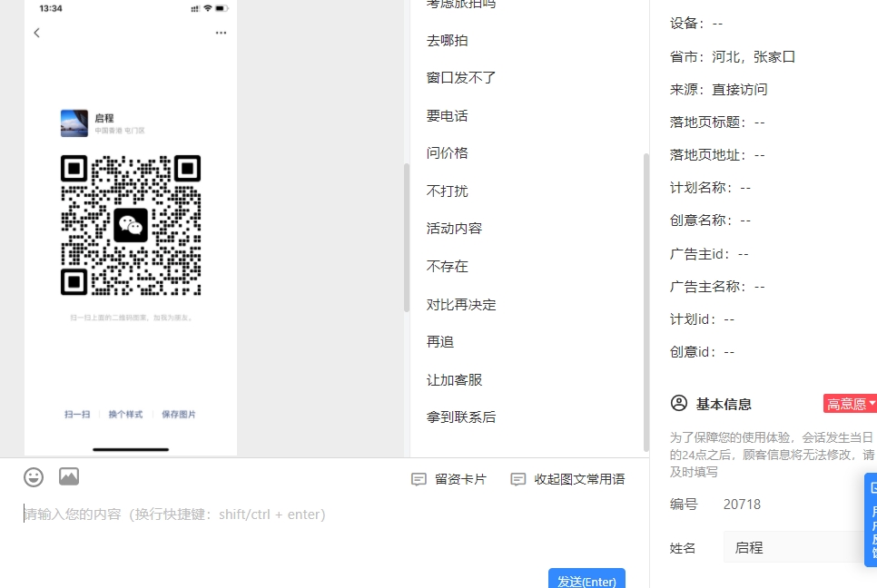This screenshot has height=588, width=877.
Task: Click the WeChat logo in QR code
Action: 131,225
